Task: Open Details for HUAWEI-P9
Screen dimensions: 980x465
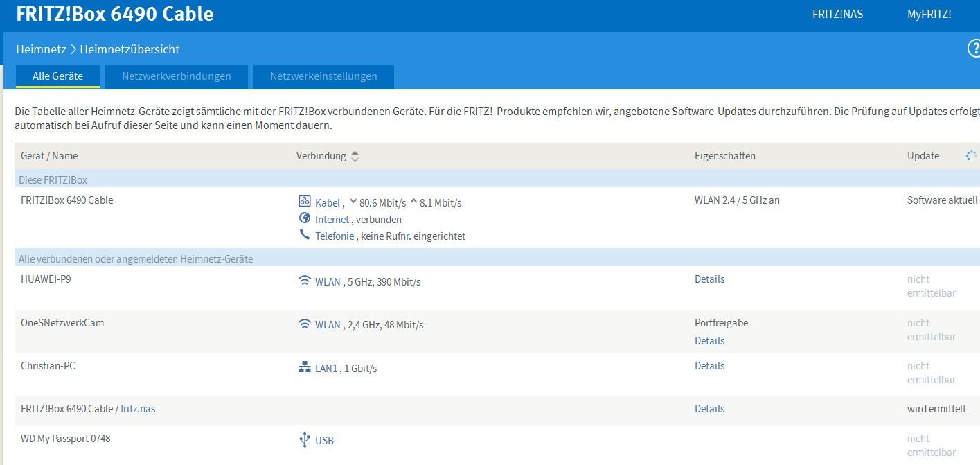Action: coord(709,279)
